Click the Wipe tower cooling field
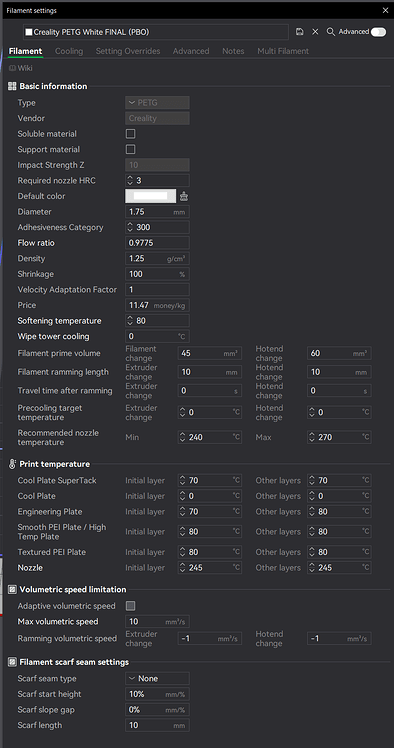 click(157, 336)
